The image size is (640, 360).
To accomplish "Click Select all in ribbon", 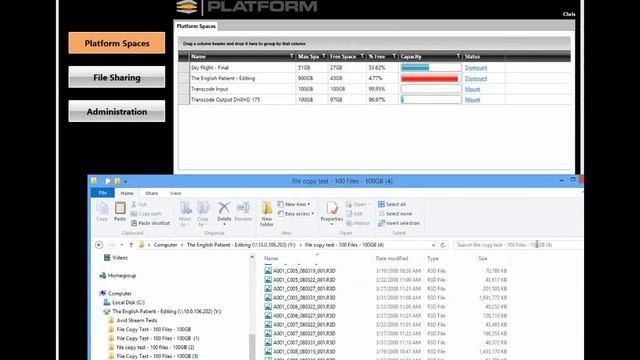I will (391, 204).
